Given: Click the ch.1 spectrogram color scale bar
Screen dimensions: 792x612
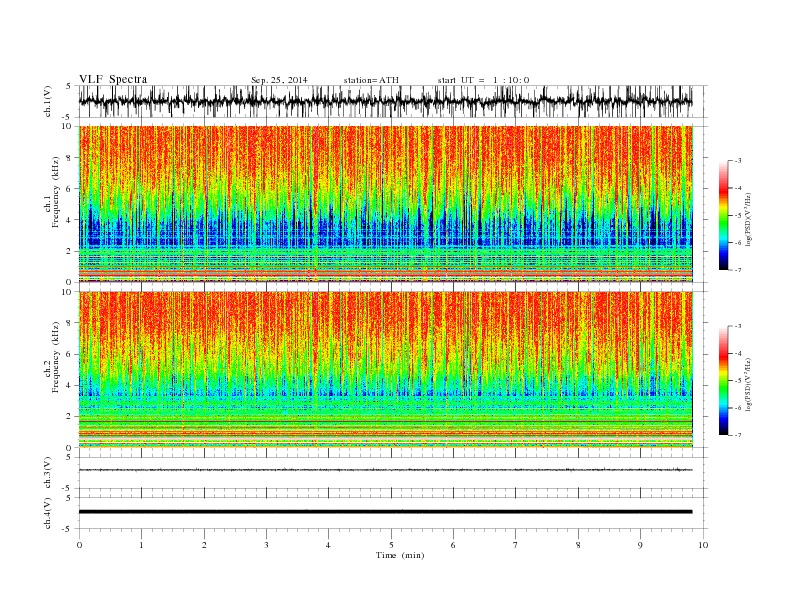Looking at the screenshot, I should [723, 216].
